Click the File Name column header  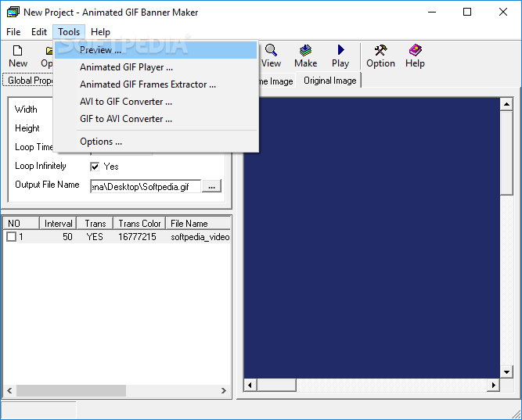[x=198, y=224]
